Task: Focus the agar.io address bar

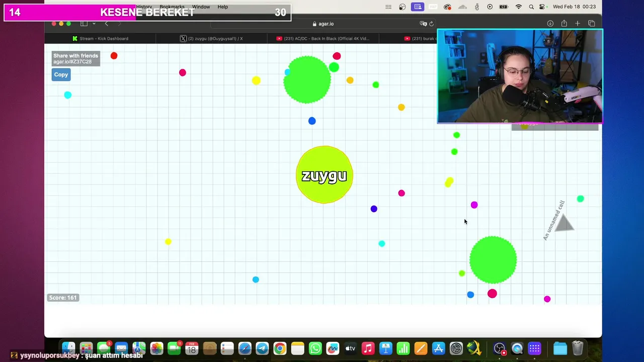Action: pos(323,24)
